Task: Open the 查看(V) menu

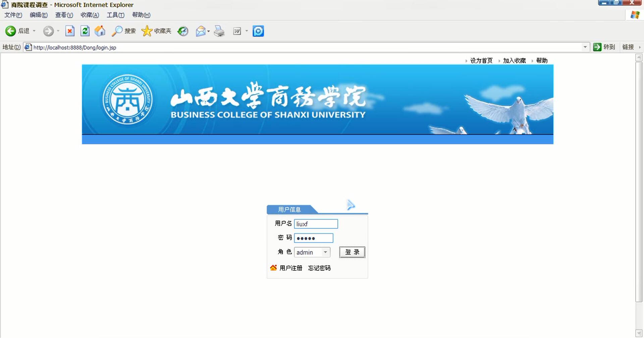Action: tap(64, 15)
